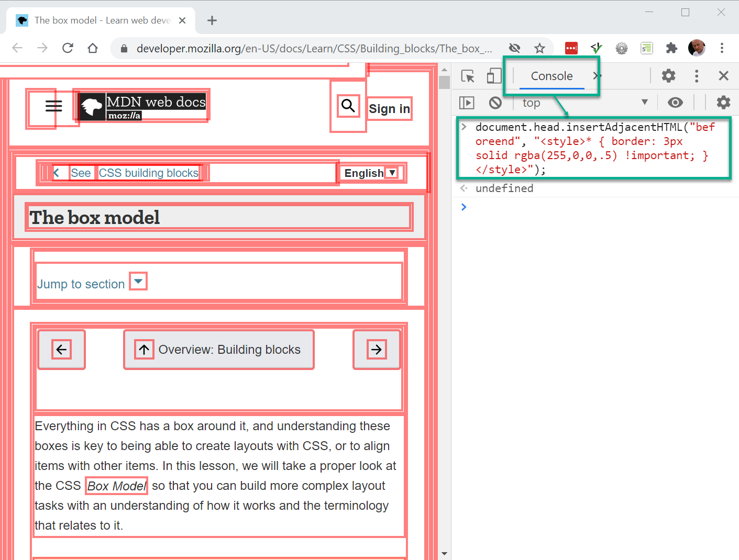Open the console filter levels dropdown
The height and width of the screenshot is (560, 739).
click(x=644, y=103)
